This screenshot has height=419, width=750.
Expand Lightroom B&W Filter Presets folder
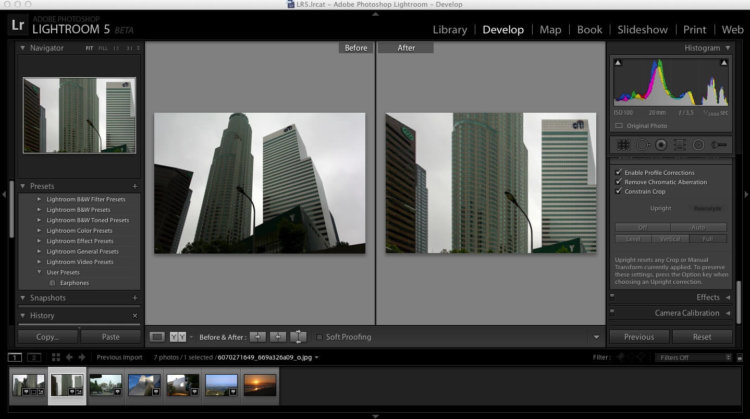tap(39, 199)
